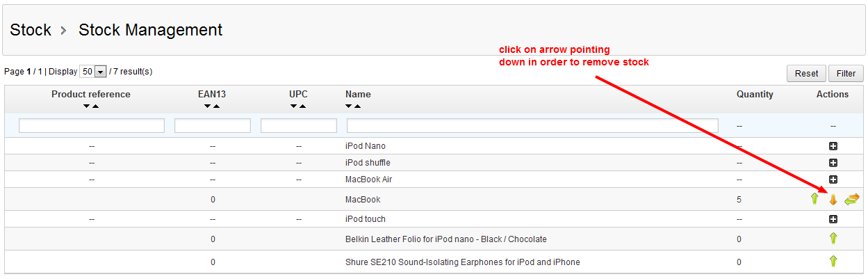This screenshot has width=868, height=279.
Task: Expand the iPod Nano row details
Action: pyautogui.click(x=833, y=146)
